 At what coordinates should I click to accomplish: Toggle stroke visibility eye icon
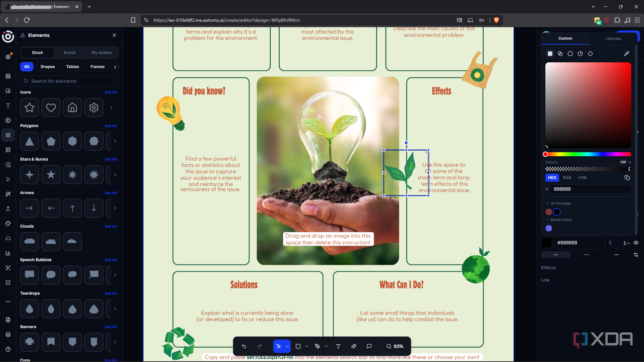(636, 243)
